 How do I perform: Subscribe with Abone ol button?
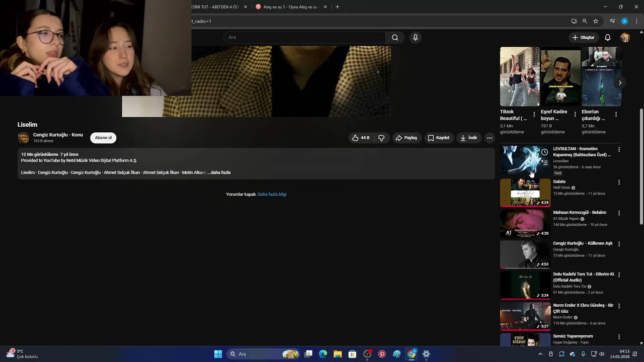click(103, 138)
